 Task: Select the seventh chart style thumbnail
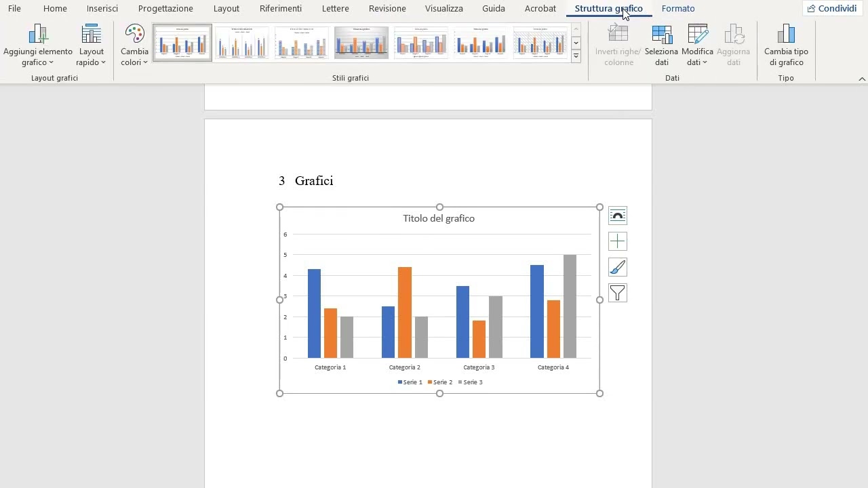pyautogui.click(x=540, y=43)
